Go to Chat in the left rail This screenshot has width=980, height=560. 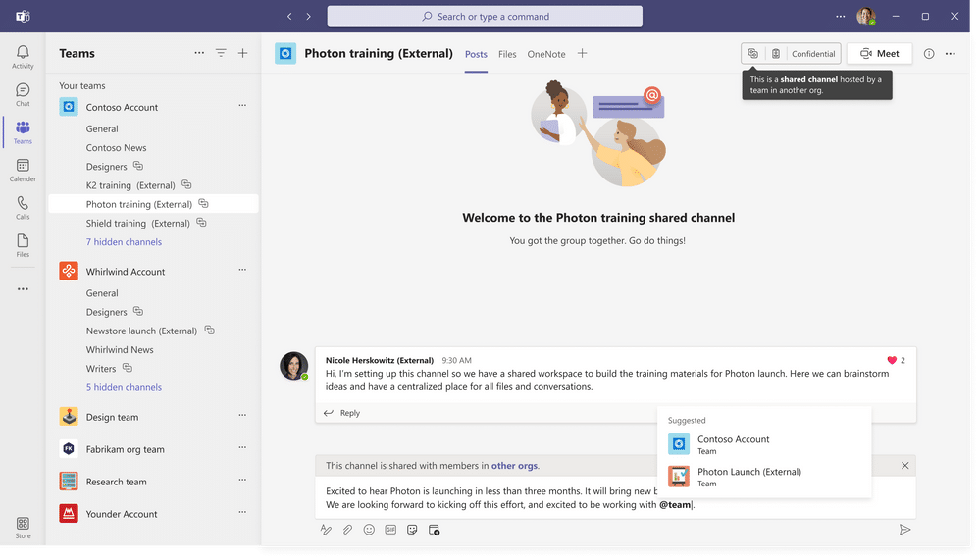pos(23,94)
